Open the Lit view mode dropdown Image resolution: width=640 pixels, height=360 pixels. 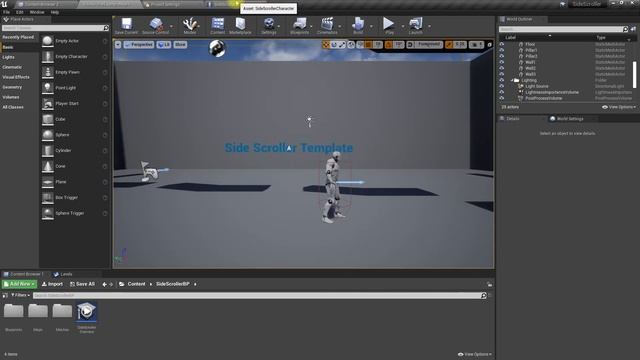164,44
